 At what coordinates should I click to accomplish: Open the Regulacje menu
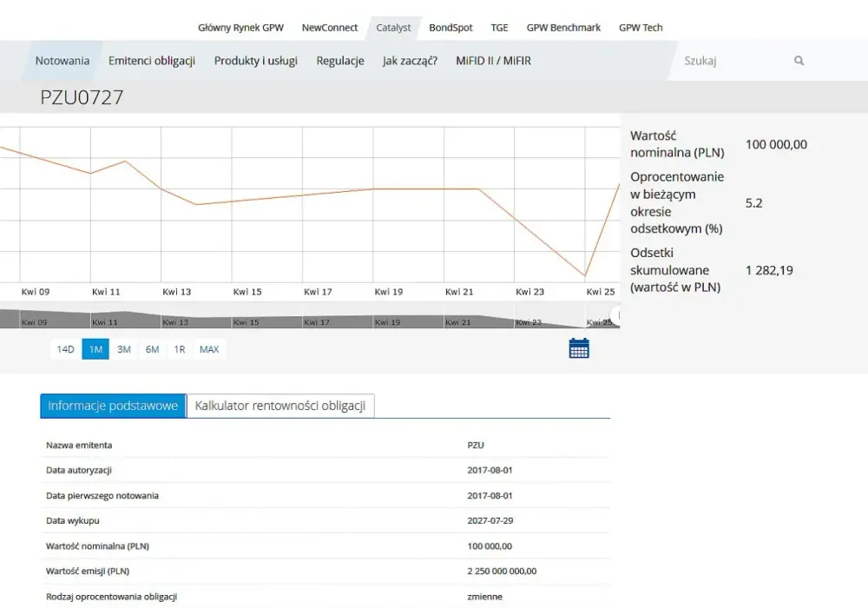[340, 61]
